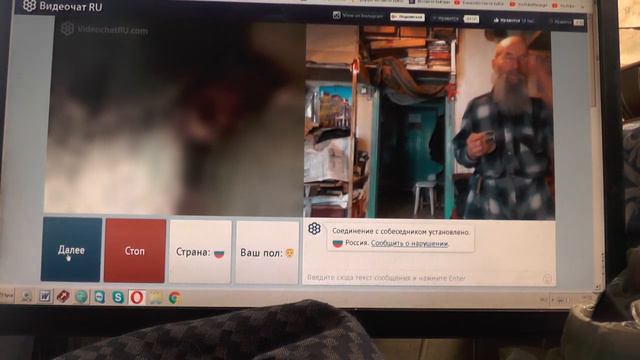
Task: Focus the chat message input field
Action: pos(424,278)
